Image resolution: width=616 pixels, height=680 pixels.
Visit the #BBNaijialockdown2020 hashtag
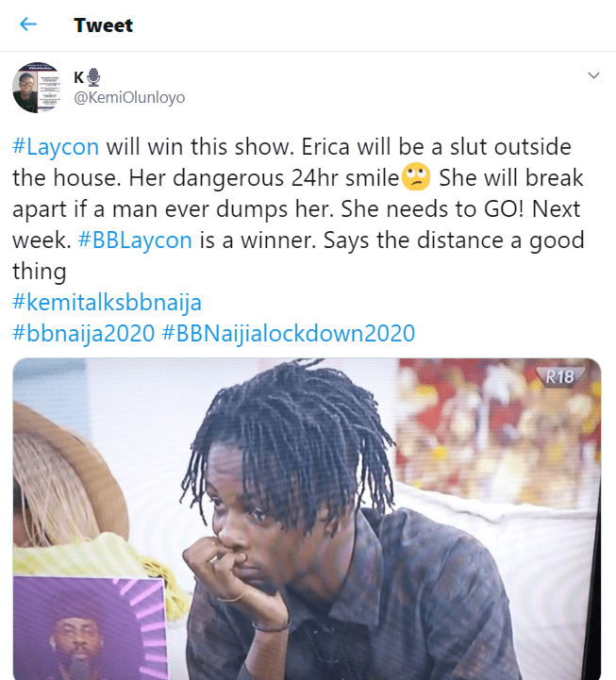[289, 333]
